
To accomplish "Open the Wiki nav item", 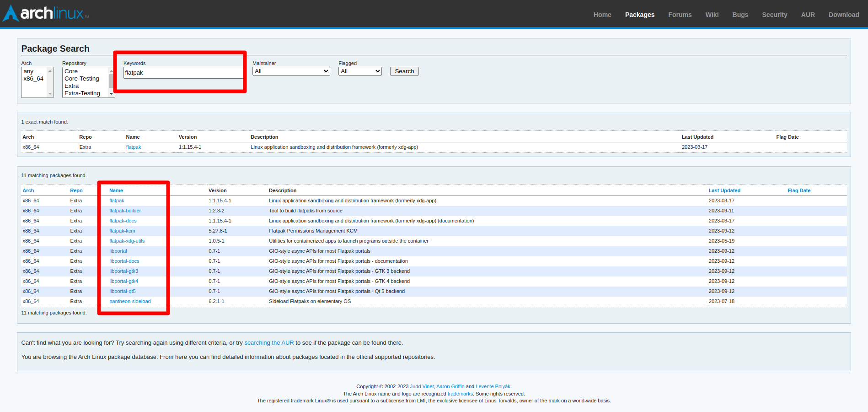I will pos(712,15).
